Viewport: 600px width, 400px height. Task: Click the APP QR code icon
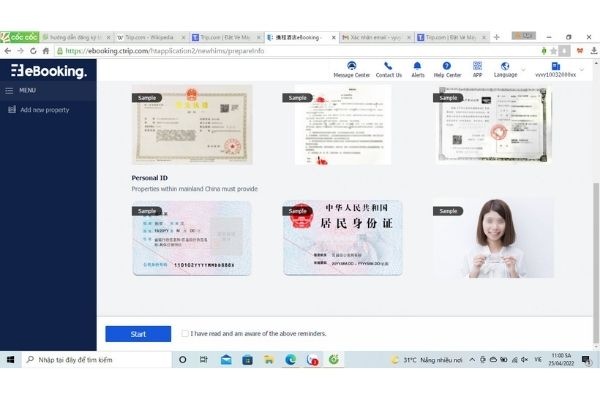pos(477,65)
